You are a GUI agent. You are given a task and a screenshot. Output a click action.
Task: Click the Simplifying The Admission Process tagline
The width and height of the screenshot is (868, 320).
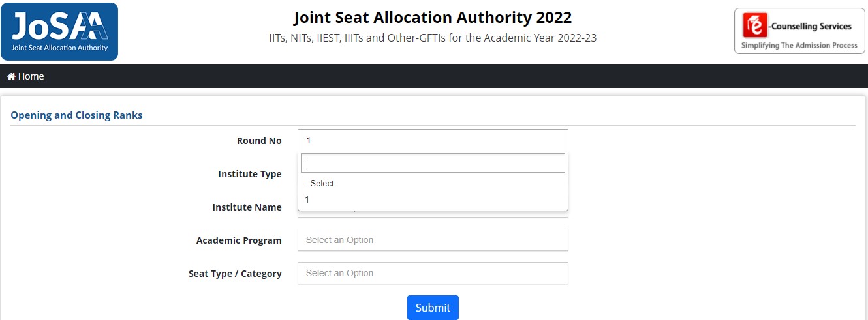pos(799,45)
